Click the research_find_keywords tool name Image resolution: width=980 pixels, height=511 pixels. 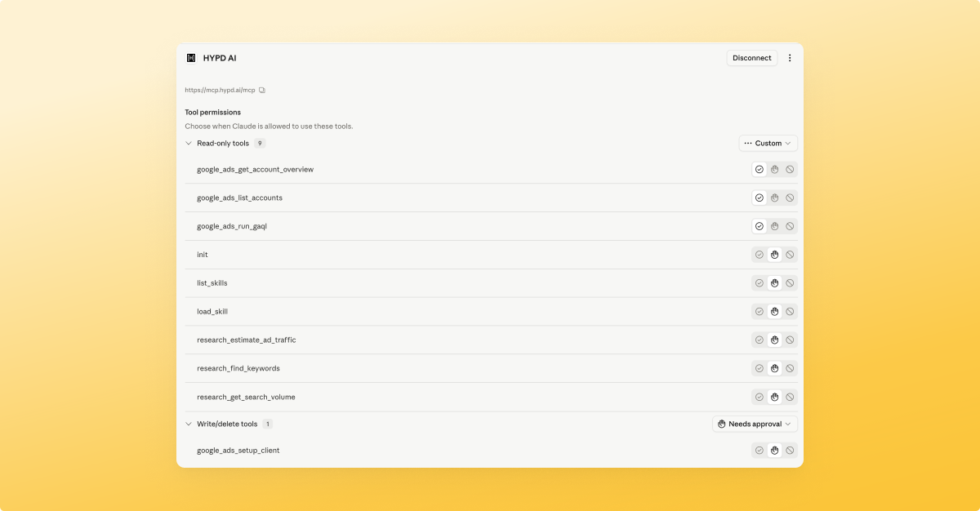coord(238,368)
